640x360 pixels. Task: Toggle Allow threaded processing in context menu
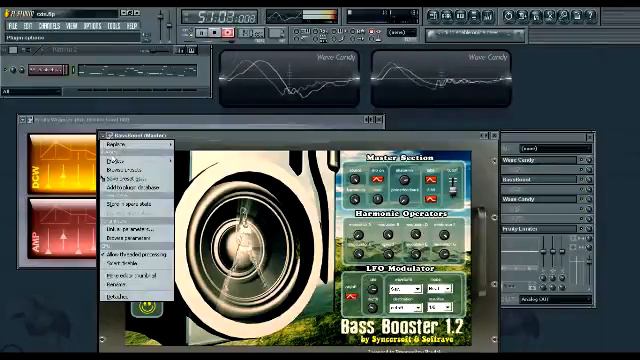point(137,254)
